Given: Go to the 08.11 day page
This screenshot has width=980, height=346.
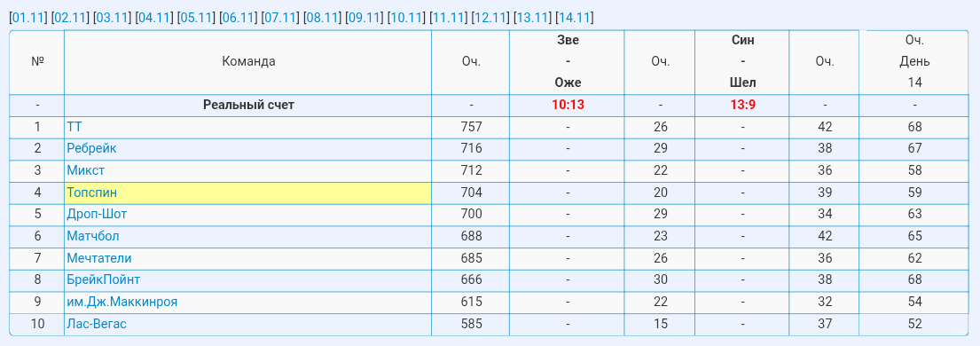Looking at the screenshot, I should point(322,18).
